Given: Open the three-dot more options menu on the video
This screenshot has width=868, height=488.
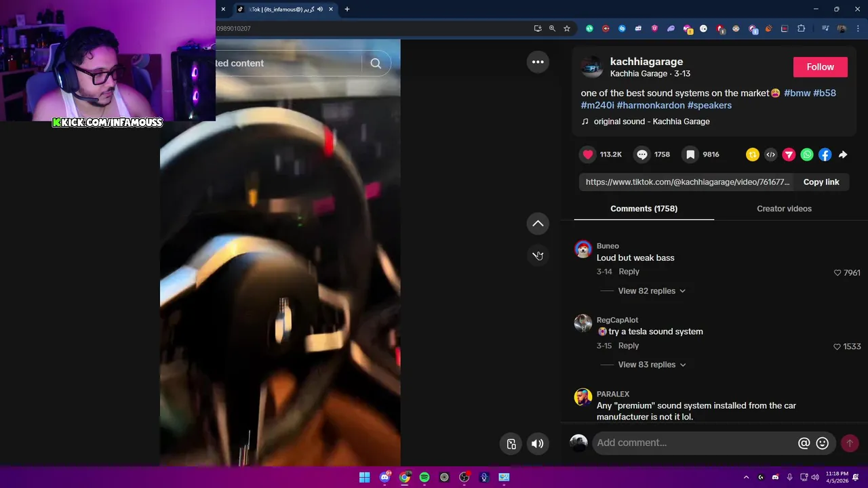Looking at the screenshot, I should tap(538, 62).
